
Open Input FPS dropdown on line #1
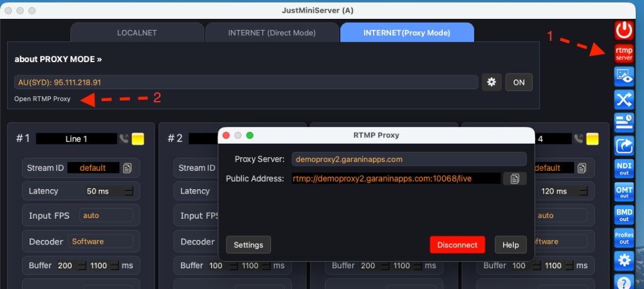[106, 215]
